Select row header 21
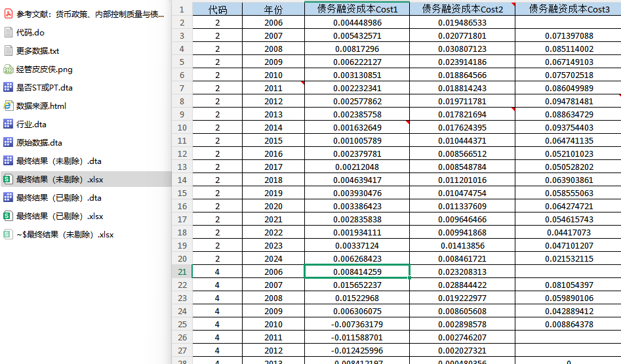621x364 pixels. pos(182,272)
